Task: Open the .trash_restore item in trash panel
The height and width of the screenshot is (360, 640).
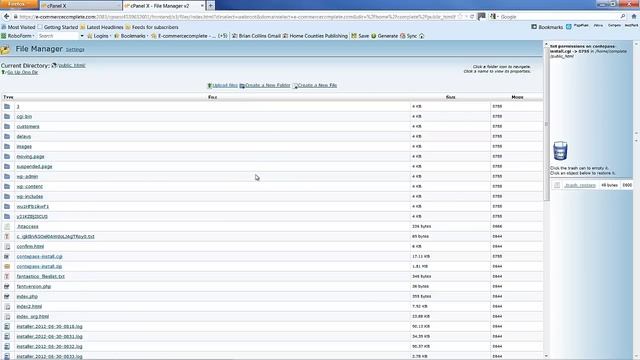Action: tap(580, 185)
